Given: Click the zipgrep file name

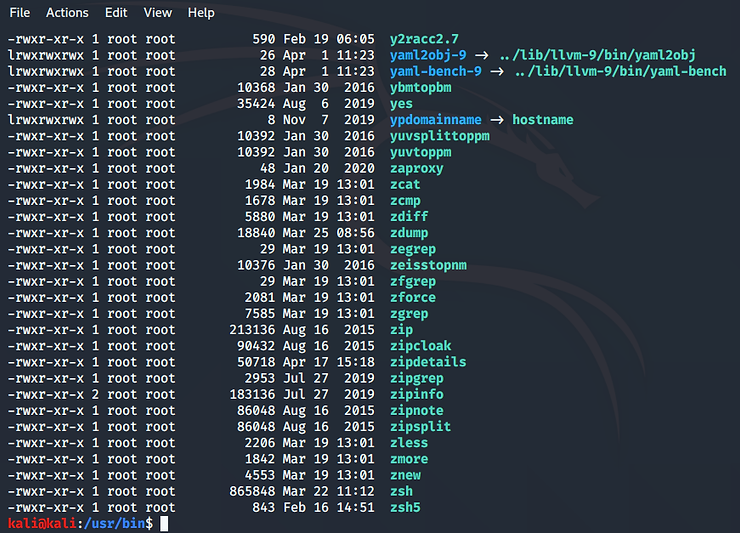Looking at the screenshot, I should pos(417,378).
